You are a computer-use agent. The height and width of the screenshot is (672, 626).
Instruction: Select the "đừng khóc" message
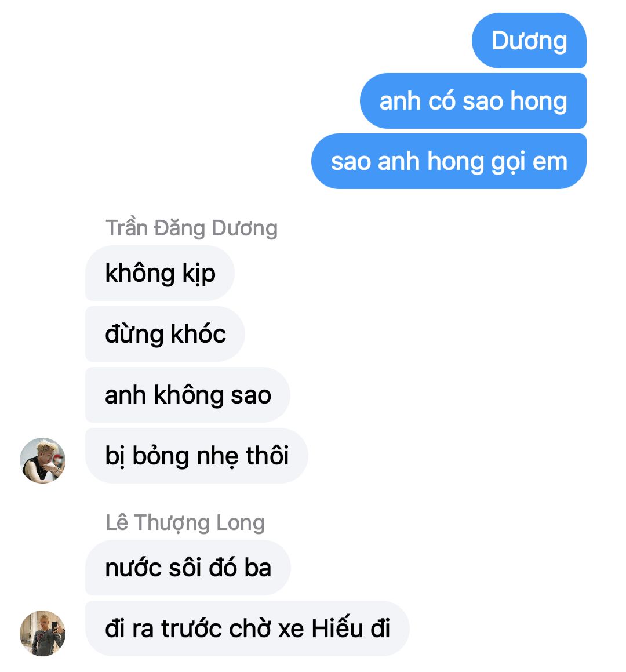pyautogui.click(x=165, y=334)
